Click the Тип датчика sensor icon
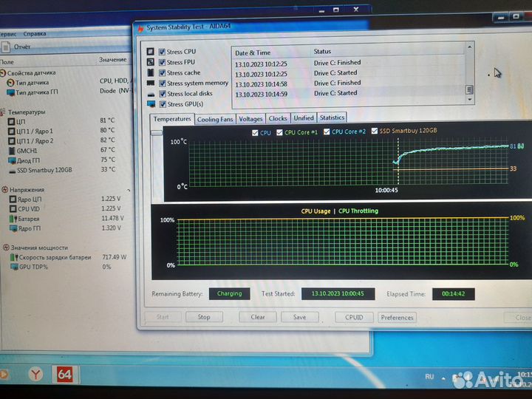This screenshot has width=532, height=399. point(10,83)
